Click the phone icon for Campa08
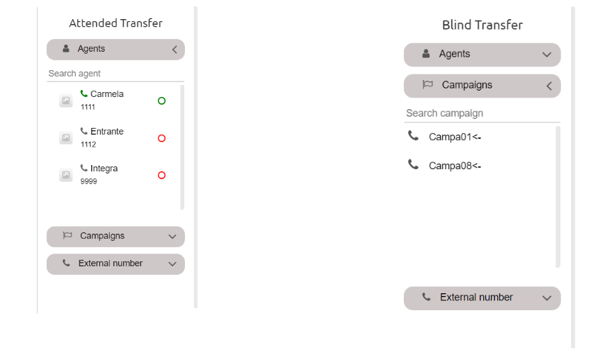 coord(414,165)
